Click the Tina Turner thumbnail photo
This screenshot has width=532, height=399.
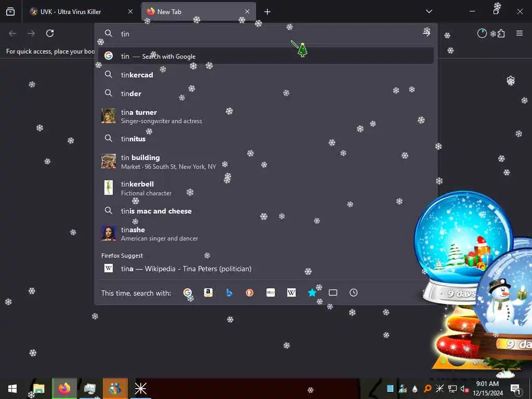coord(109,116)
